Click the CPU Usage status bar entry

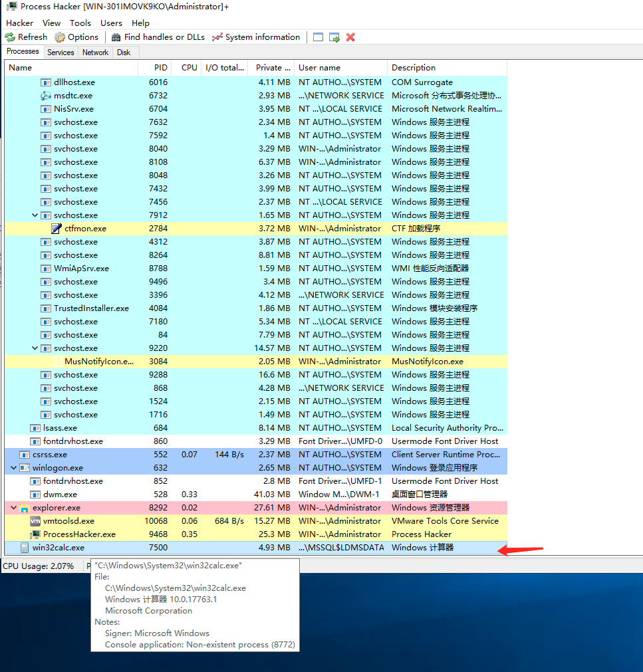(38, 566)
